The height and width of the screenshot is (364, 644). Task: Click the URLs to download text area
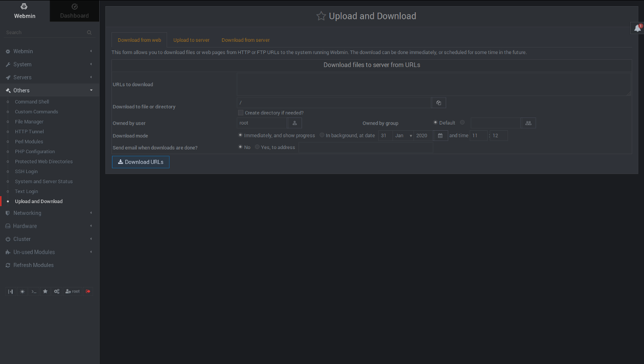[433, 84]
